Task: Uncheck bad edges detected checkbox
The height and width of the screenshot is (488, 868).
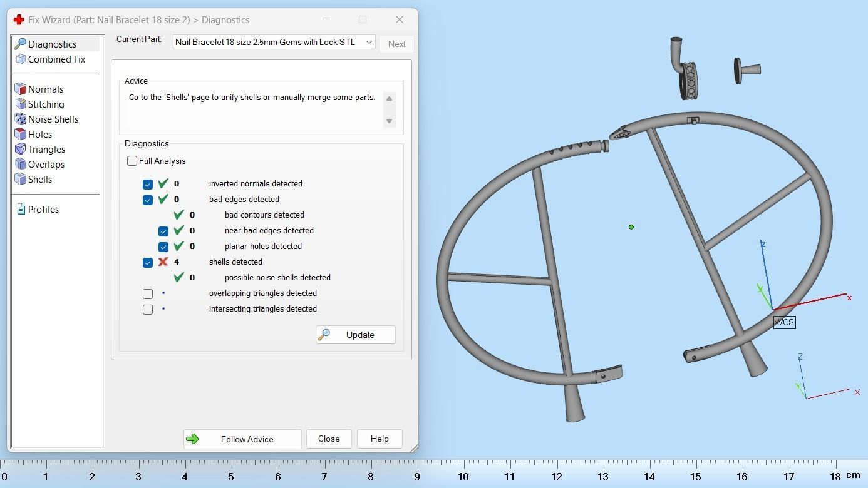Action: click(x=148, y=200)
